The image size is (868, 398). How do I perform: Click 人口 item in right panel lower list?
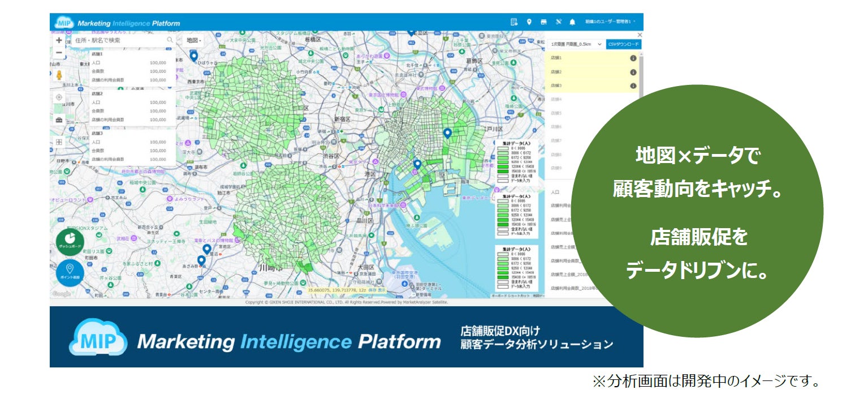tap(555, 192)
